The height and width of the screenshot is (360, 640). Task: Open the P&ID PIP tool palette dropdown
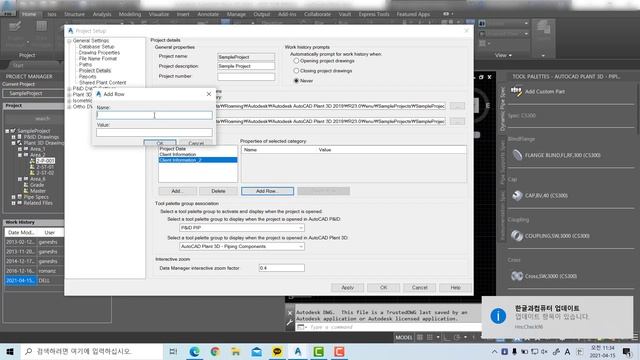[x=242, y=228]
